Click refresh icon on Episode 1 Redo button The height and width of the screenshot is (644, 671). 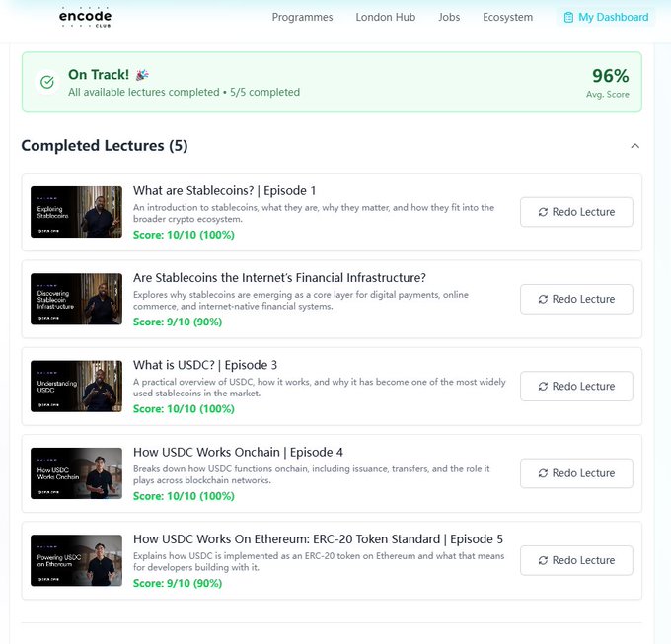pos(543,212)
